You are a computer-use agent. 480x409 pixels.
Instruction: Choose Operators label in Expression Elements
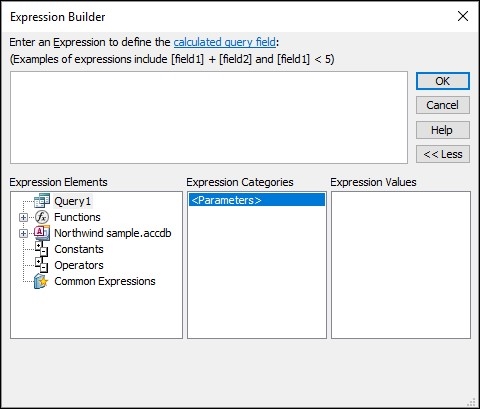click(x=79, y=265)
